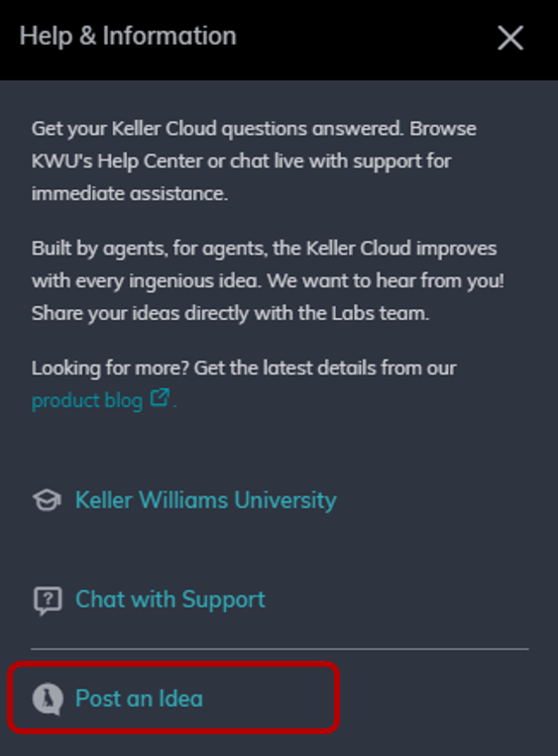The height and width of the screenshot is (756, 558).
Task: Click the 'Looking for more?' sentence
Action: tap(244, 369)
